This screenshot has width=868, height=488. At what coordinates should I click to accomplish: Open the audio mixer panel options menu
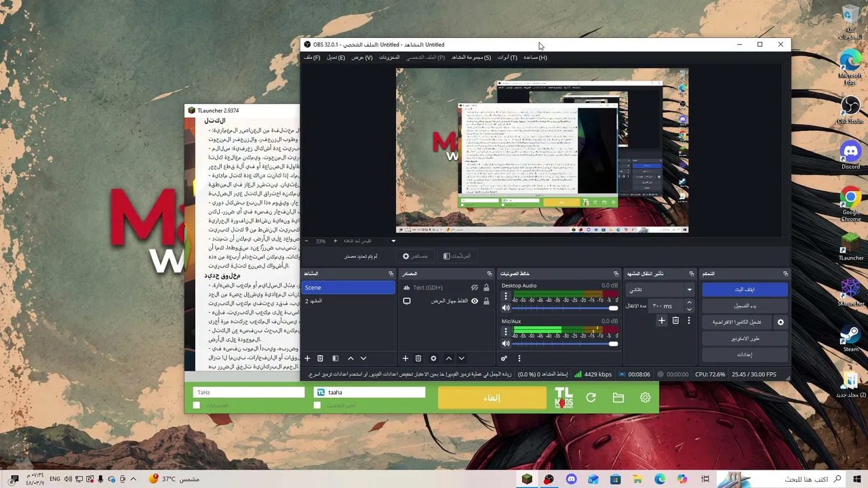tap(519, 359)
